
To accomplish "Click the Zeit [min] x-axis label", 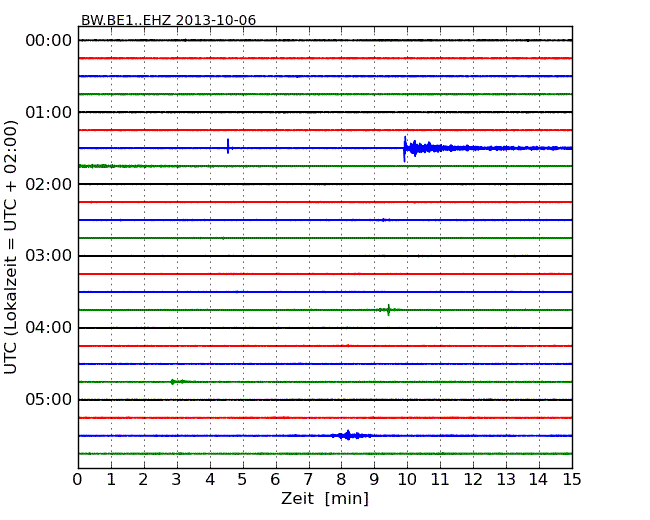I will 325,498.
